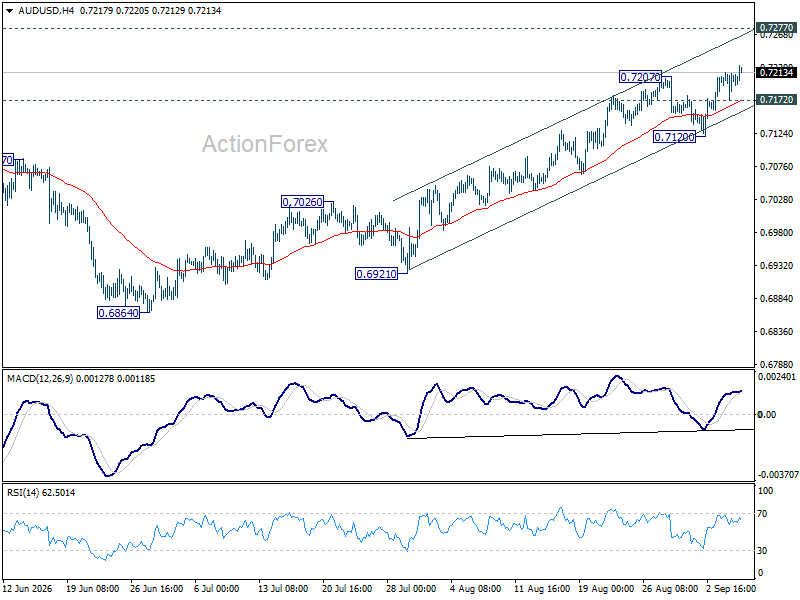Select the 12 Jun 2026 date axis label
This screenshot has height=600, width=800.
pos(28,589)
